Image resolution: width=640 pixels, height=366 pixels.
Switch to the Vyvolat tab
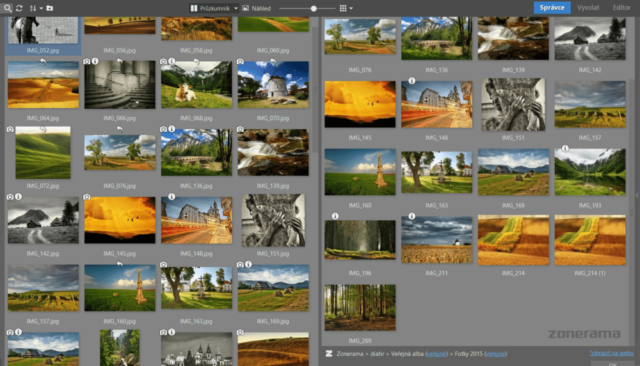click(588, 8)
